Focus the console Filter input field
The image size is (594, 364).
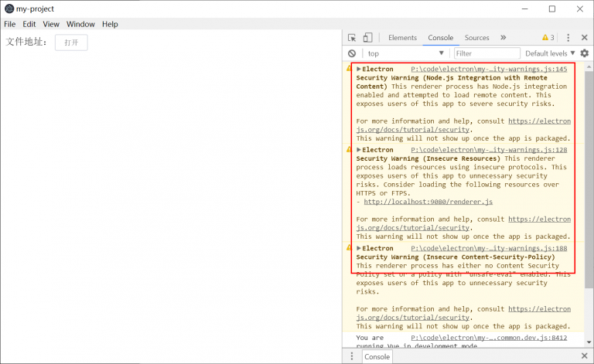pos(486,53)
